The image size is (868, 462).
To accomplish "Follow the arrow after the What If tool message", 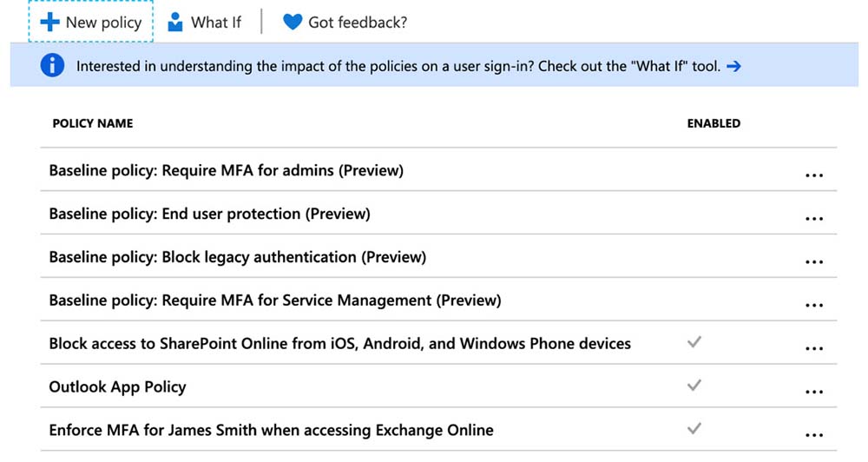I will pyautogui.click(x=733, y=66).
